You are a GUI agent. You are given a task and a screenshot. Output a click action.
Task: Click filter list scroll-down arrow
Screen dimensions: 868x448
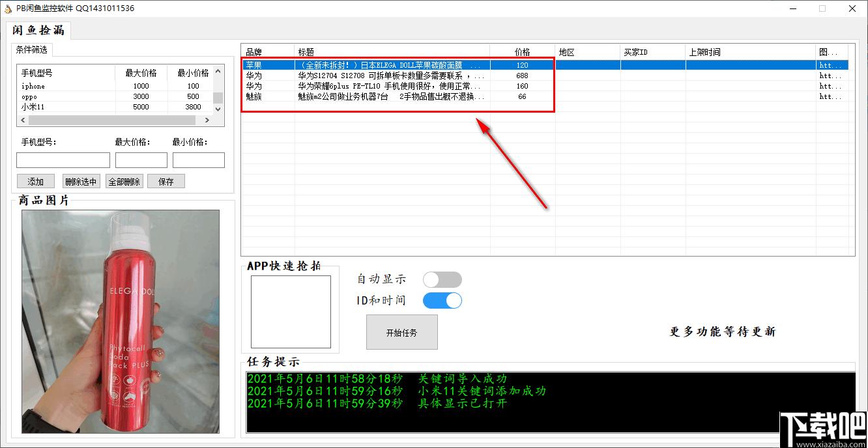click(218, 110)
